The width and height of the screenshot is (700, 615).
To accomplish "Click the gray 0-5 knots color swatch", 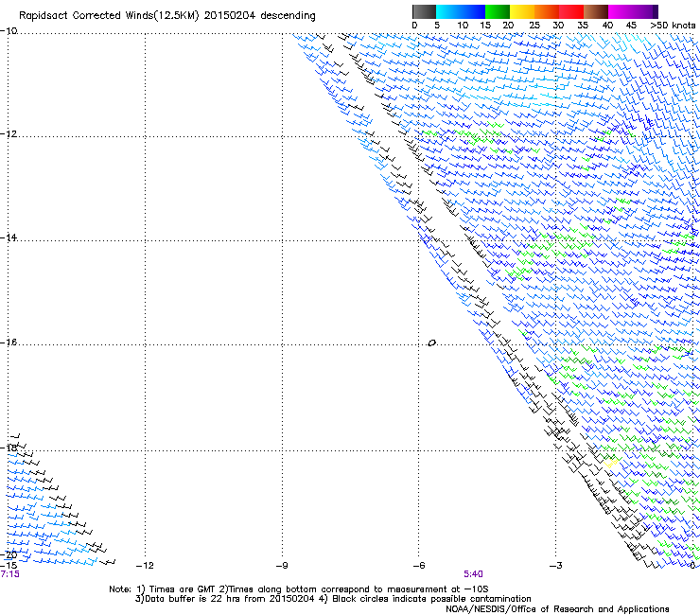I will click(x=424, y=11).
